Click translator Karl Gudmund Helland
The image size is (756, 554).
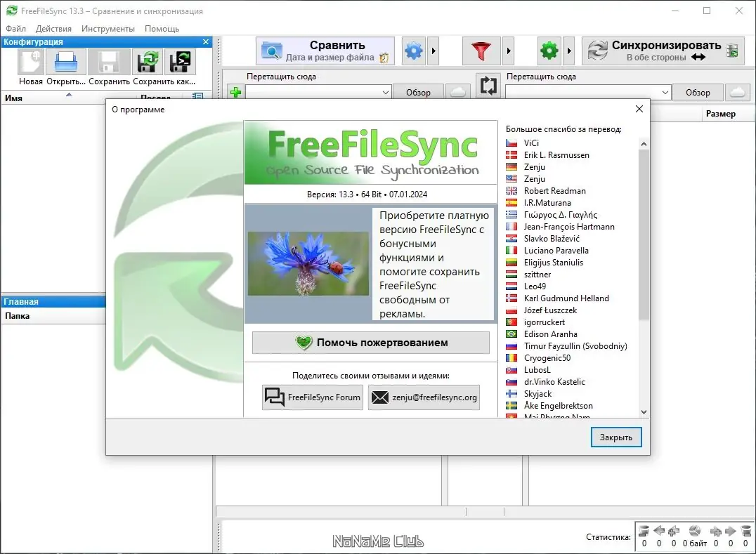(x=566, y=298)
